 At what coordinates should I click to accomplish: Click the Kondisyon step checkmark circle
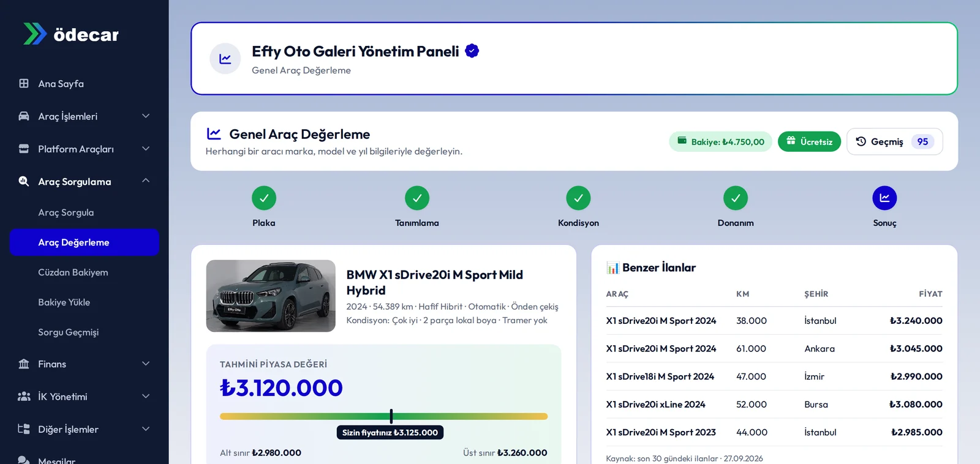(x=578, y=198)
